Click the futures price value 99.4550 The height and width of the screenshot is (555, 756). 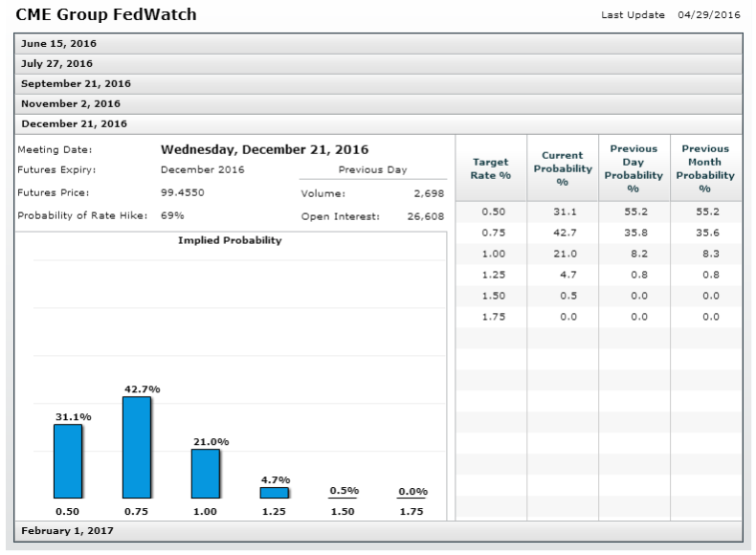click(183, 193)
